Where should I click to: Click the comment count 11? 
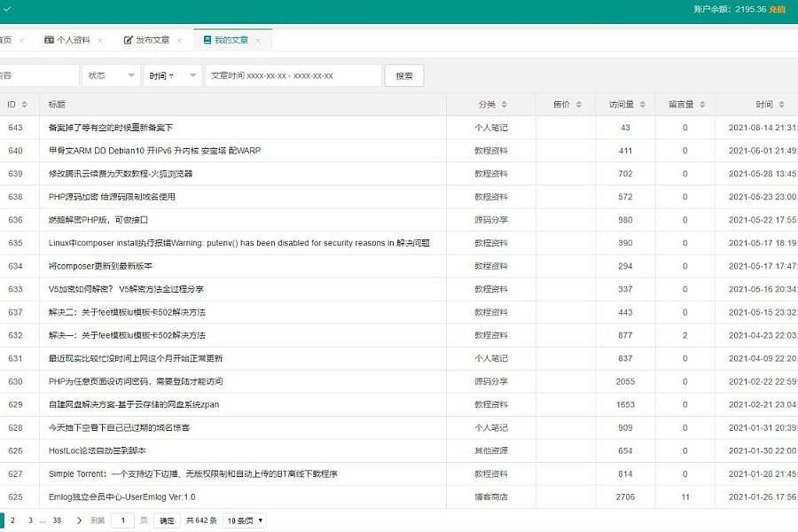click(x=685, y=497)
